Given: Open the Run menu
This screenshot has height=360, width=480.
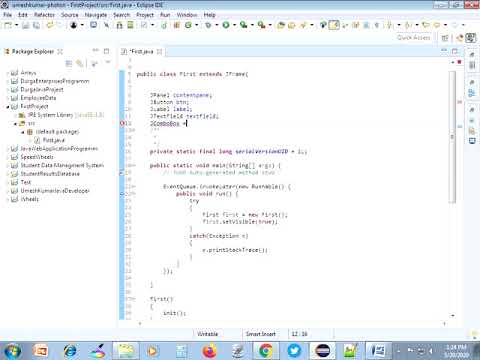Looking at the screenshot, I should click(x=165, y=15).
